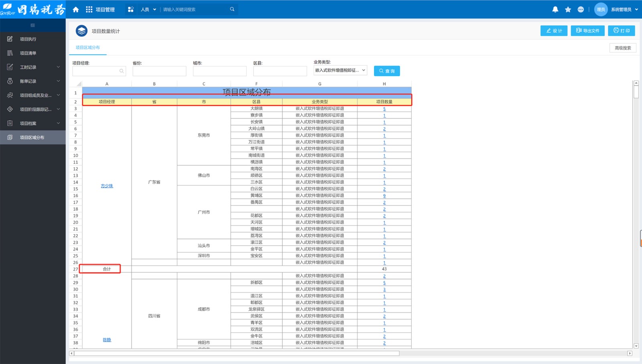The height and width of the screenshot is (364, 642).
Task: Expand the 账单记录 menu chevron
Action: point(58,81)
